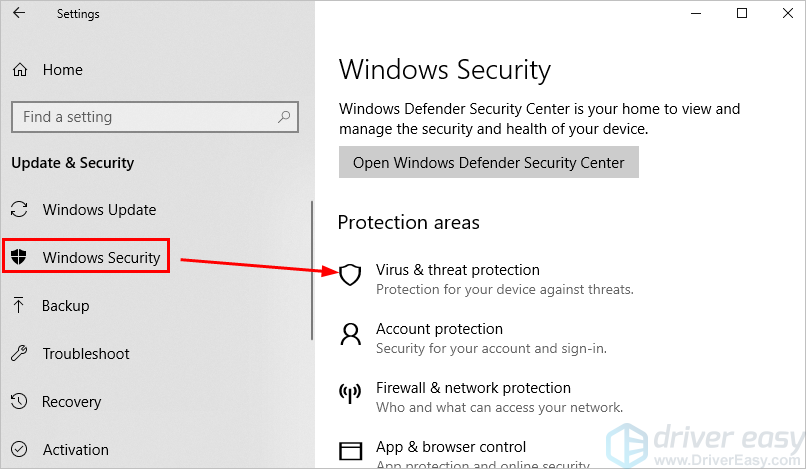Click the Account protection person icon
The width and height of the screenshot is (806, 469).
350,334
